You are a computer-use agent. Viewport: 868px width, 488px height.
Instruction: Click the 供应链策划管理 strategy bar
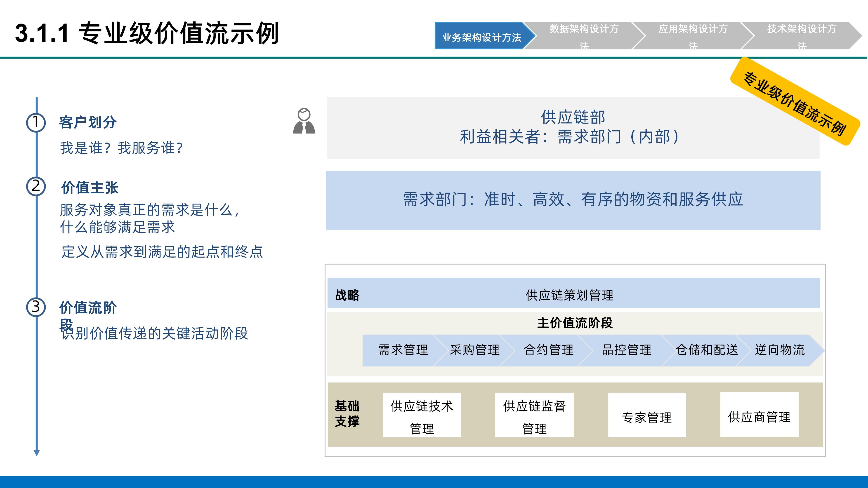click(x=573, y=293)
